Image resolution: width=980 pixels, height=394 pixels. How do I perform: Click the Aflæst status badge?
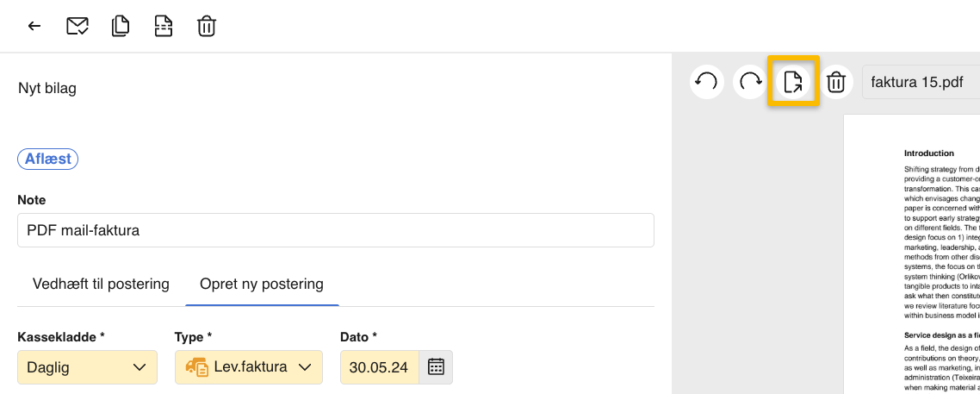tap(48, 159)
